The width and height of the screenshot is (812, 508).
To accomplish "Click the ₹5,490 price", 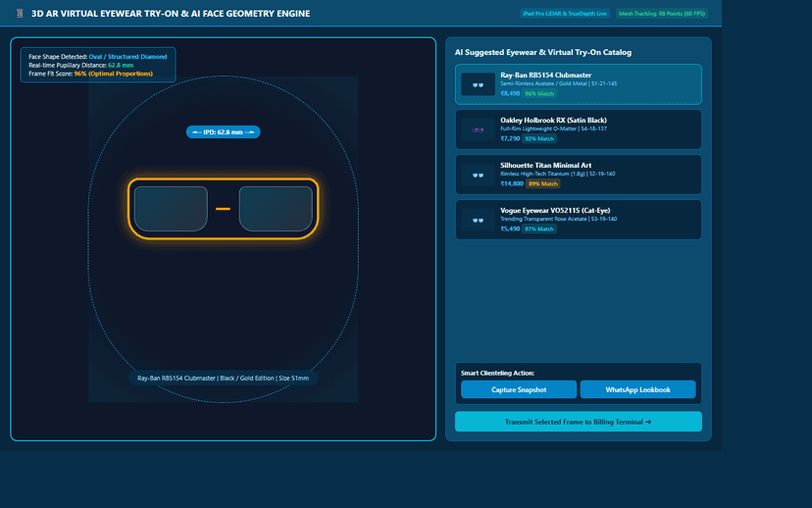I will coord(510,229).
